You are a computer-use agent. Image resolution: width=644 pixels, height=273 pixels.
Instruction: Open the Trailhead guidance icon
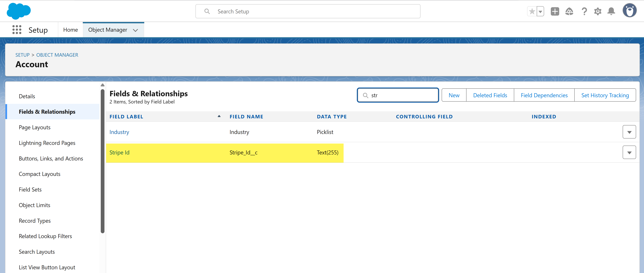(x=569, y=11)
